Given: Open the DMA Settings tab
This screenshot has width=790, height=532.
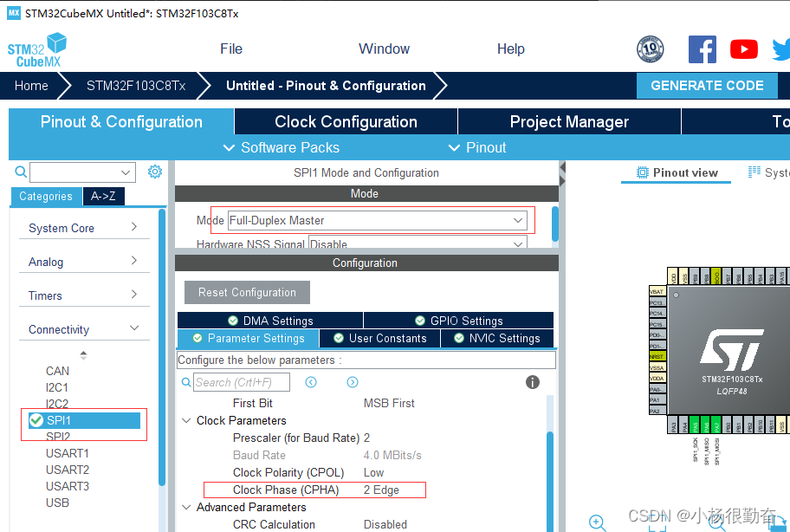Looking at the screenshot, I should tap(270, 321).
